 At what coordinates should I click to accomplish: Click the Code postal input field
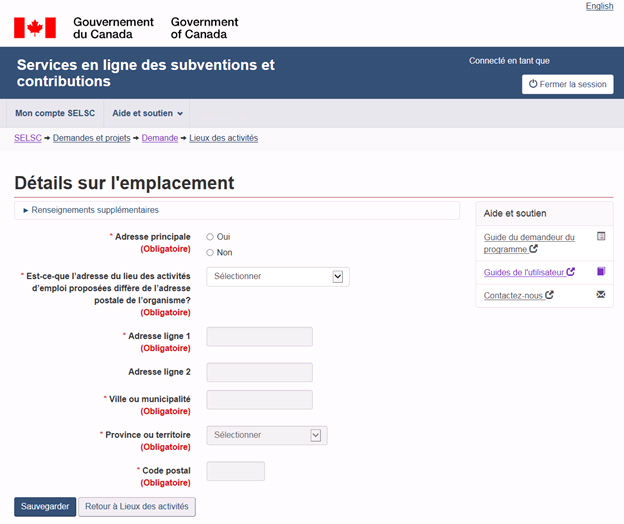point(235,471)
